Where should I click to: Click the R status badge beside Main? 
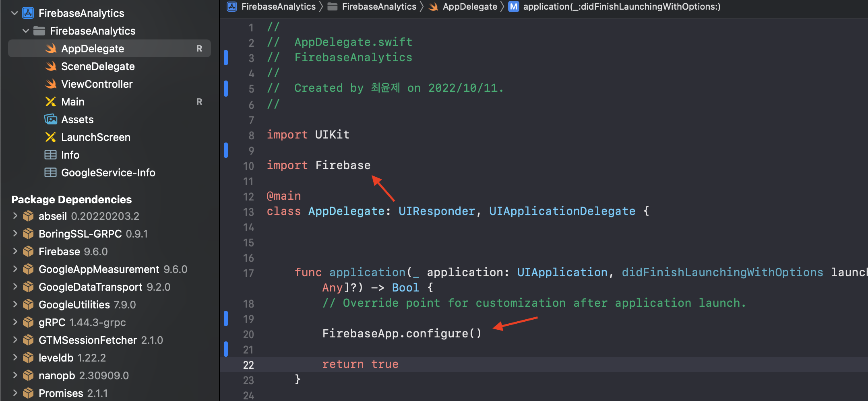(x=199, y=102)
